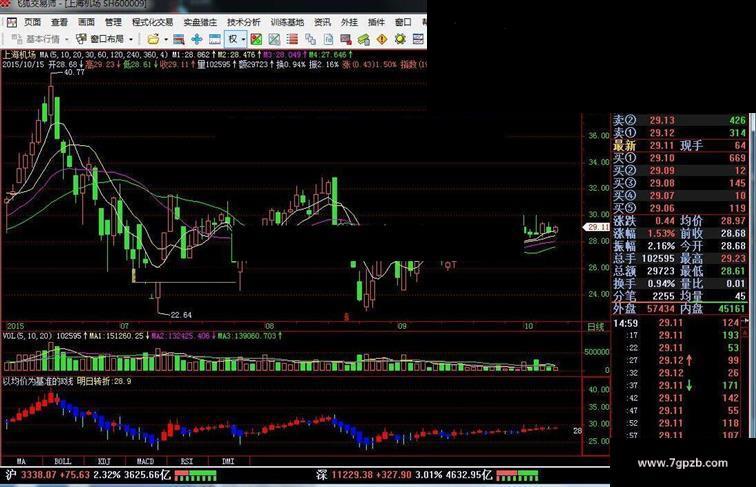The image size is (756, 487).
Task: Select the 买⑤ 29.06 bid row
Action: pyautogui.click(x=679, y=208)
